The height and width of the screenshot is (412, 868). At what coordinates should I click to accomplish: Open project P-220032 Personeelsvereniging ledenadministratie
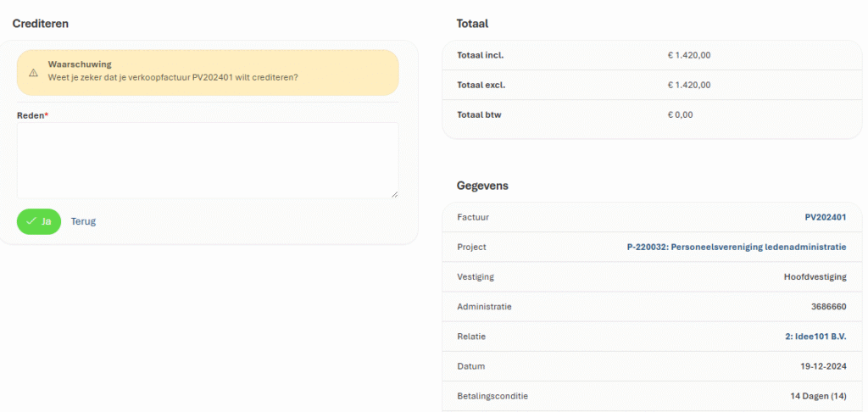tap(736, 247)
